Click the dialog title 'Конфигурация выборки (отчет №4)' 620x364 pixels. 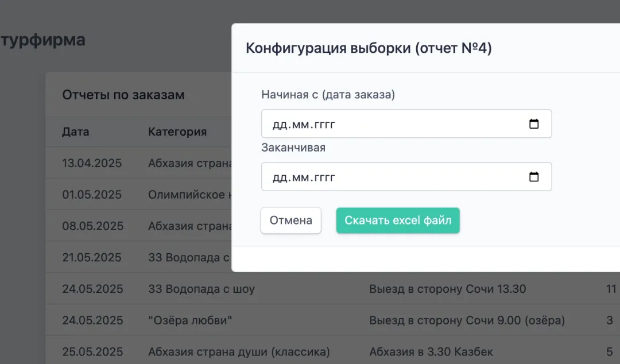[369, 48]
